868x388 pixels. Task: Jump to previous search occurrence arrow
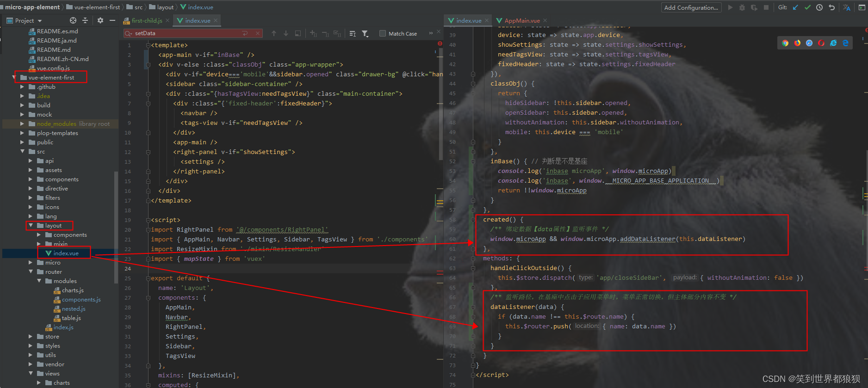(274, 33)
